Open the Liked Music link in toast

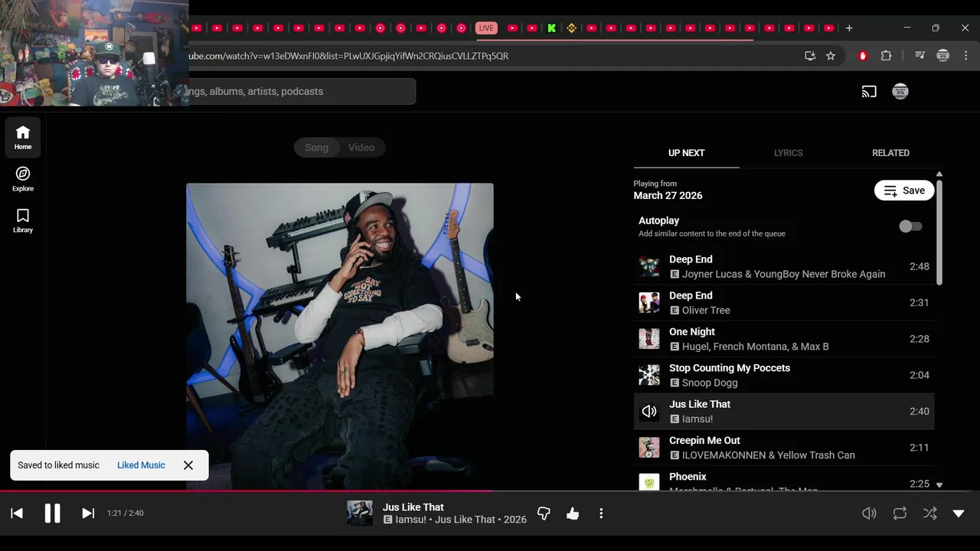point(141,465)
